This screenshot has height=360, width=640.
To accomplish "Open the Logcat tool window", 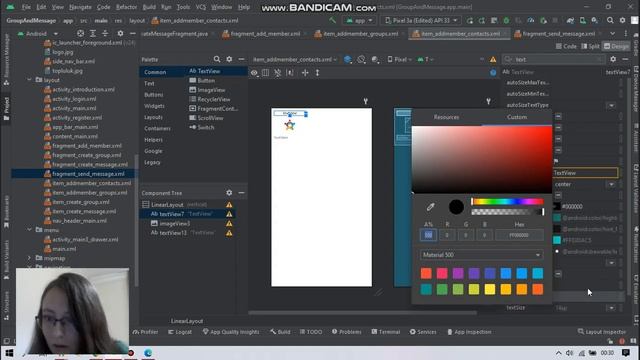I will pyautogui.click(x=180, y=332).
